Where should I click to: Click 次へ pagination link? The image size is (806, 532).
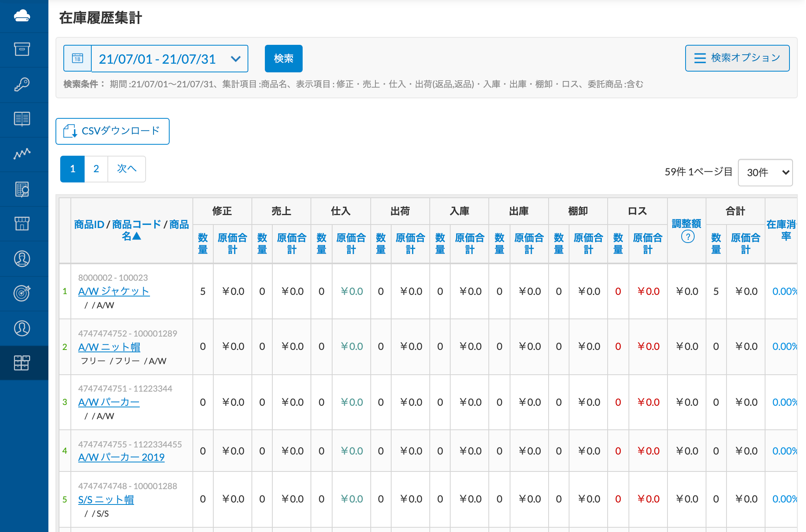(x=126, y=169)
